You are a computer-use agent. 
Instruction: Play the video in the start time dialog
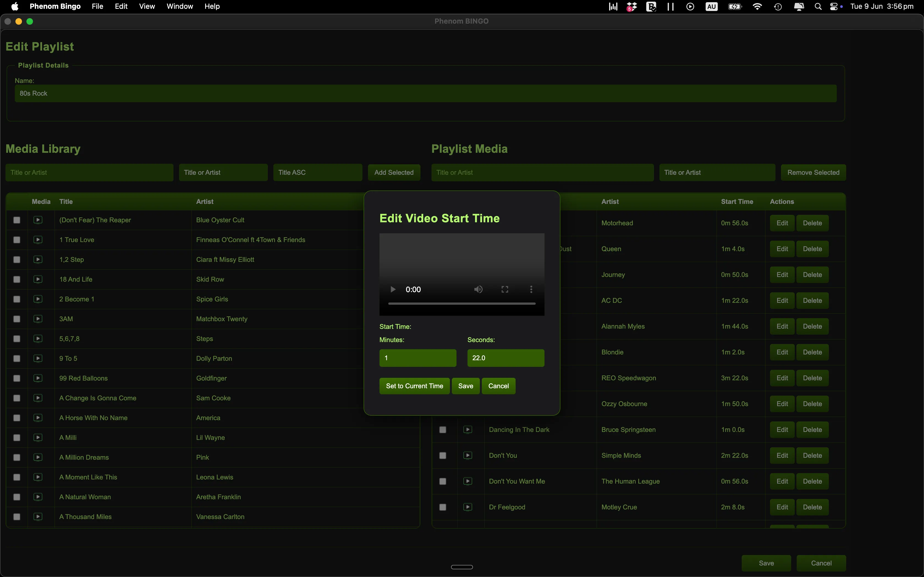392,289
